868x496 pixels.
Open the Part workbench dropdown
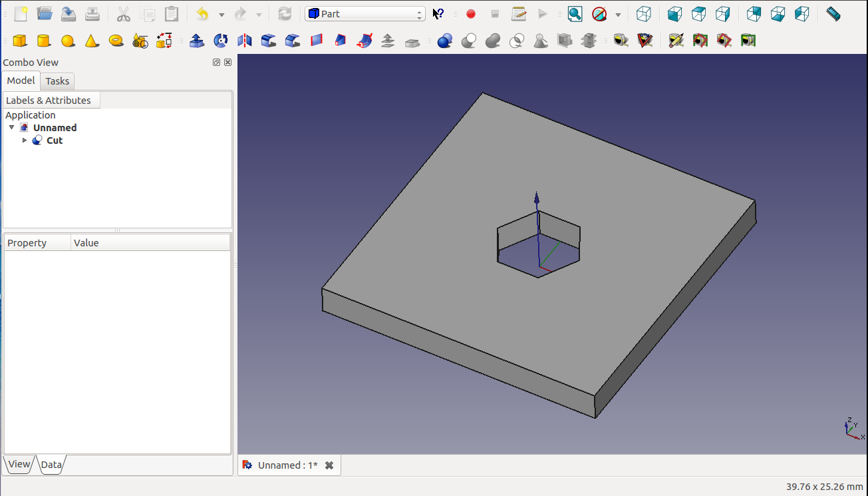pyautogui.click(x=364, y=14)
